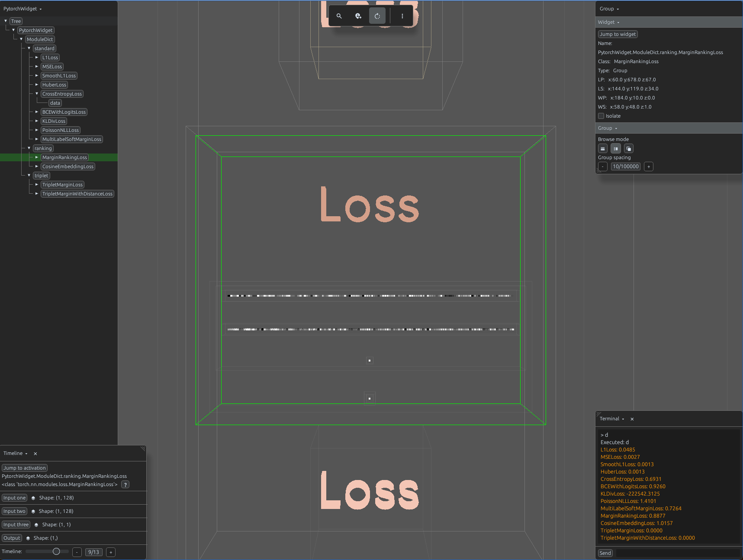This screenshot has width=743, height=560.
Task: Click the Terminal command input field
Action: click(x=678, y=553)
